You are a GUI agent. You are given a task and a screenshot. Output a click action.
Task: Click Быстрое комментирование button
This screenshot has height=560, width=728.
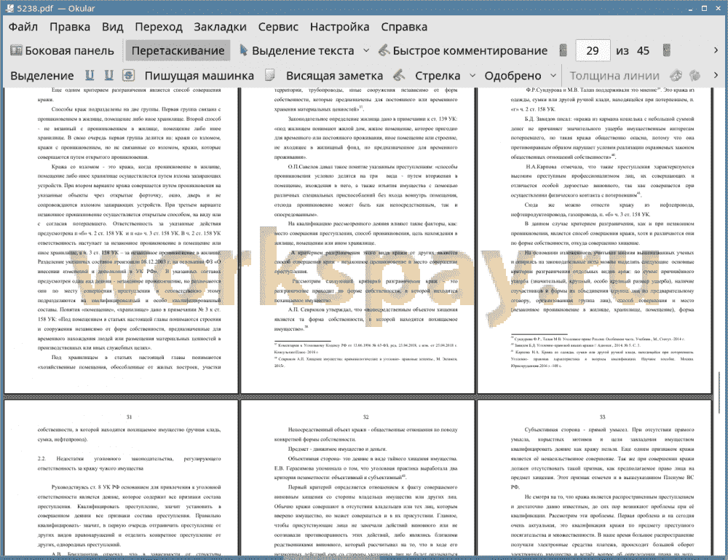(463, 51)
